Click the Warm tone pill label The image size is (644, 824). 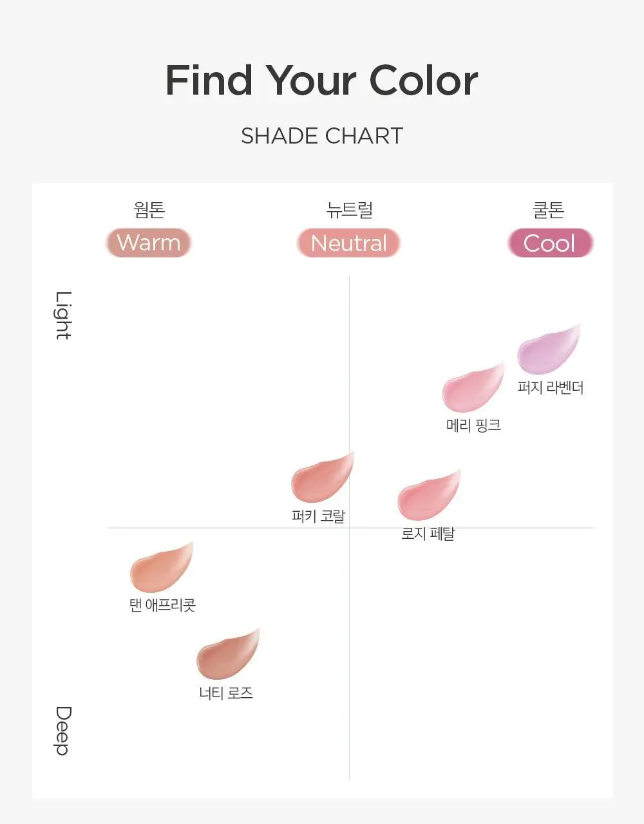click(149, 243)
